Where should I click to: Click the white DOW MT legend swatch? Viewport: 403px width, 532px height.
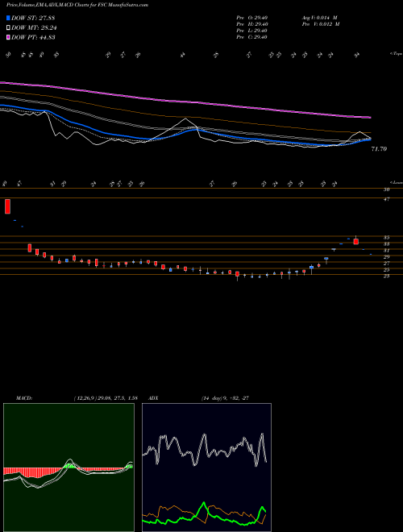tap(8, 28)
